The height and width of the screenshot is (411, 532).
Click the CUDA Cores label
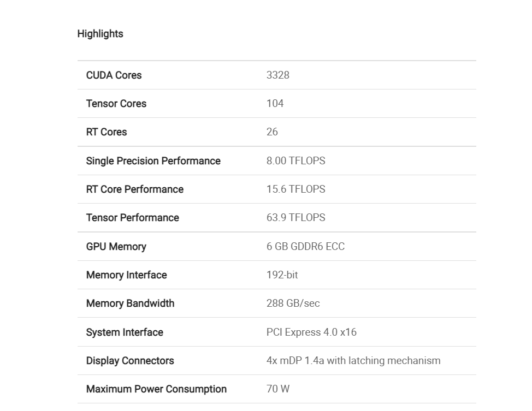(x=114, y=75)
